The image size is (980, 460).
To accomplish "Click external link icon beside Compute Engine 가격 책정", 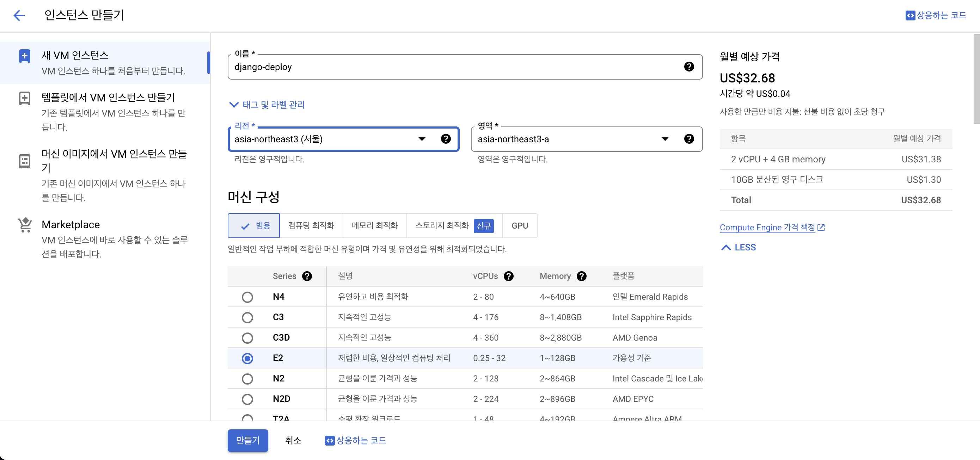I will (x=821, y=227).
